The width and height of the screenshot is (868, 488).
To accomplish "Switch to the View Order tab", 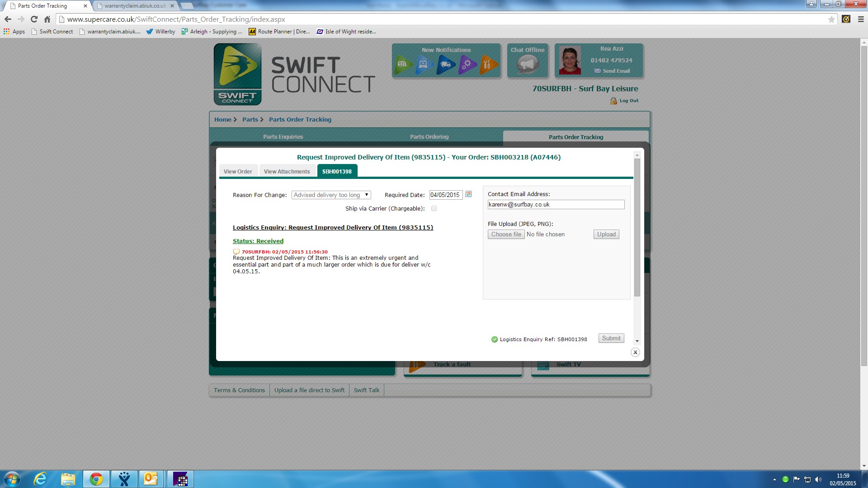I will pos(238,172).
